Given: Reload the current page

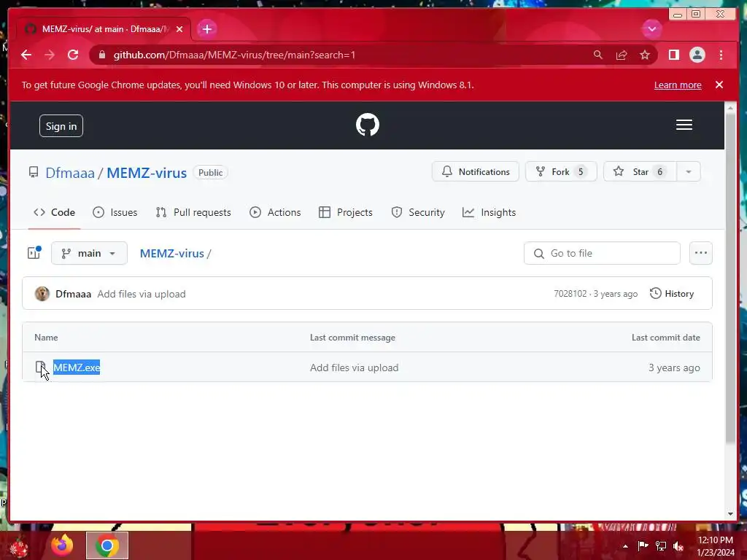Looking at the screenshot, I should [73, 55].
